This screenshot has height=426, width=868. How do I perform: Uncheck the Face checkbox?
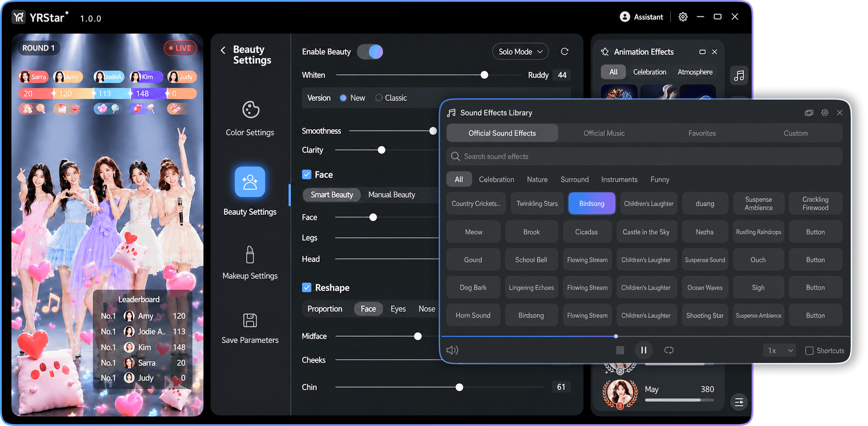306,174
